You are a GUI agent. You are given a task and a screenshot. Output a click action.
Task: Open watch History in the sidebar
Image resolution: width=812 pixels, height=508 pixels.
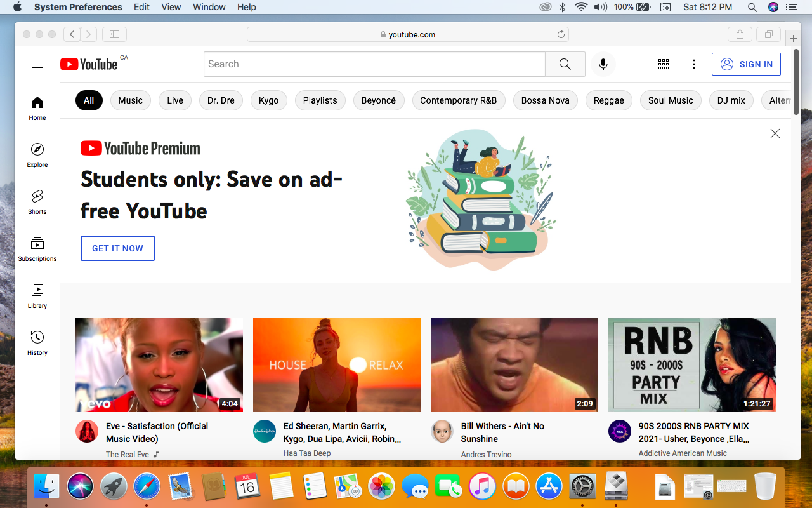[37, 343]
